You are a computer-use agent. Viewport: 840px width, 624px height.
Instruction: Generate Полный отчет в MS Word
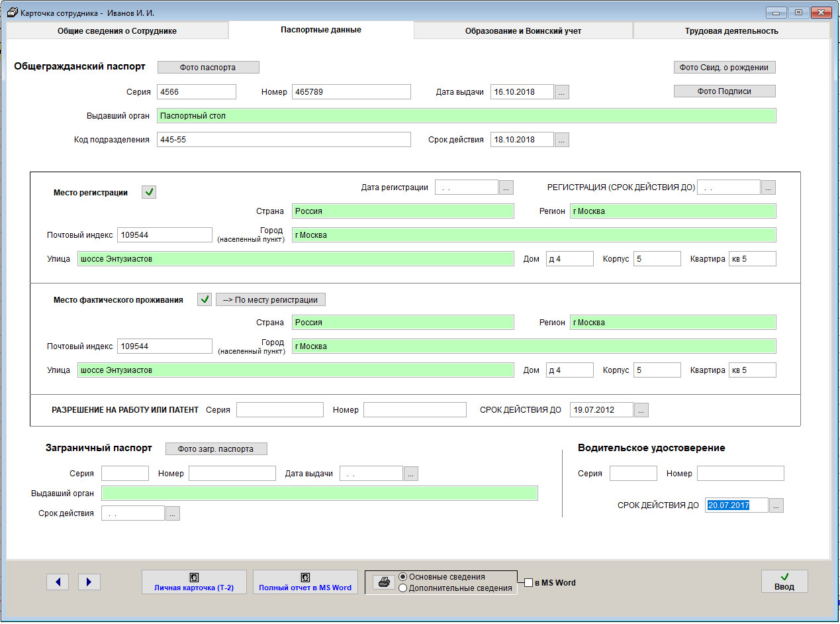[305, 582]
